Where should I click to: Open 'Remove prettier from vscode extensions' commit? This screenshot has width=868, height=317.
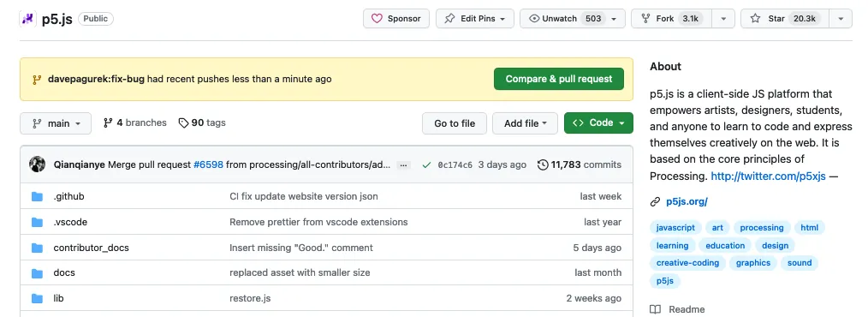click(x=318, y=222)
